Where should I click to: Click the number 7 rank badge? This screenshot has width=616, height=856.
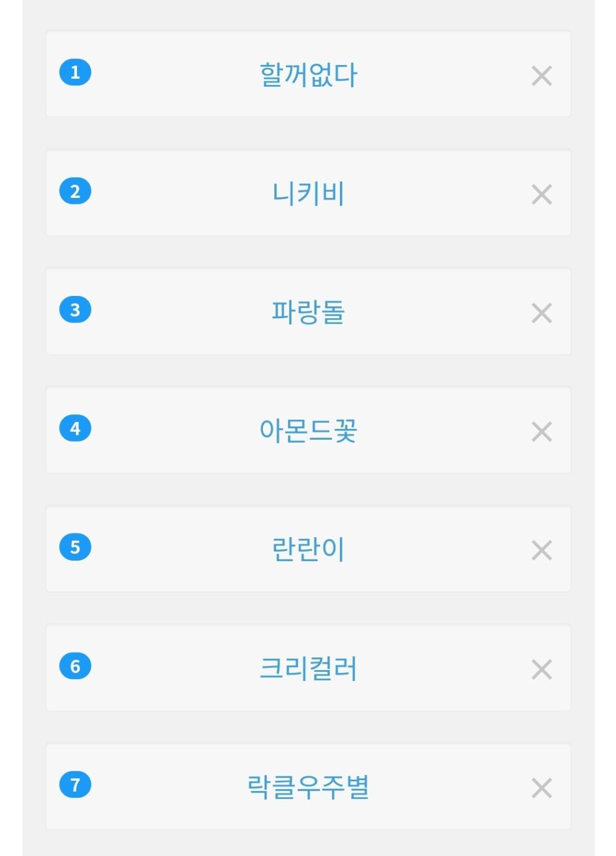point(75,784)
